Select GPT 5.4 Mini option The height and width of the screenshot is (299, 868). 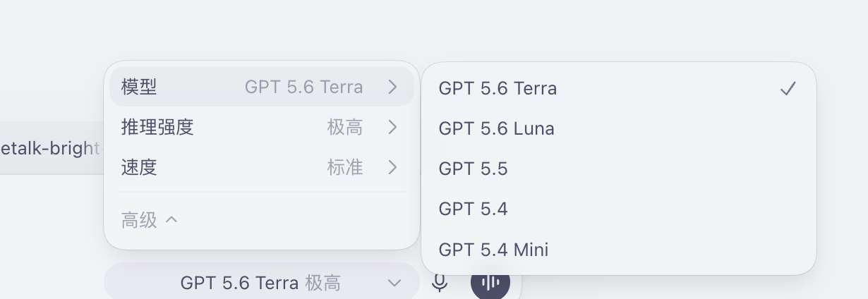click(619, 249)
